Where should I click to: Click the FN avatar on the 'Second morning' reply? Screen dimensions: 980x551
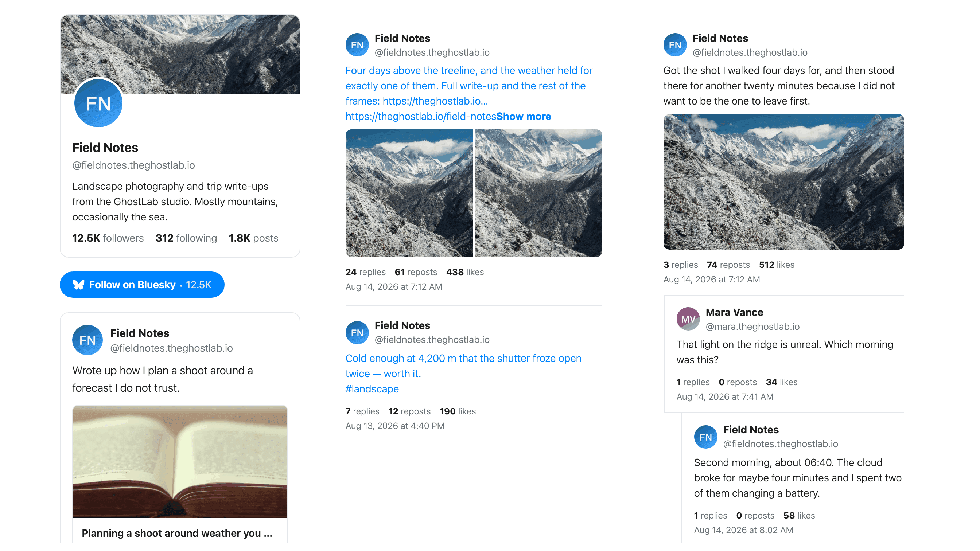(706, 437)
